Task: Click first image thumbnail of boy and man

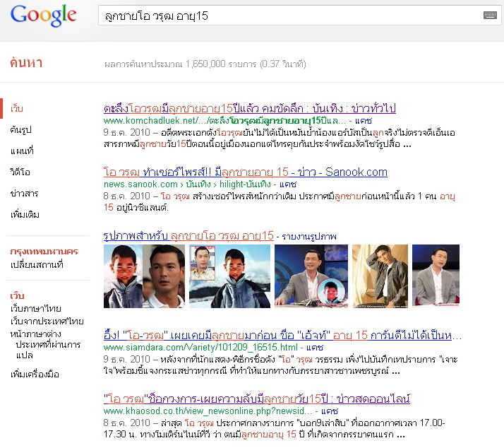Action: pos(144,276)
